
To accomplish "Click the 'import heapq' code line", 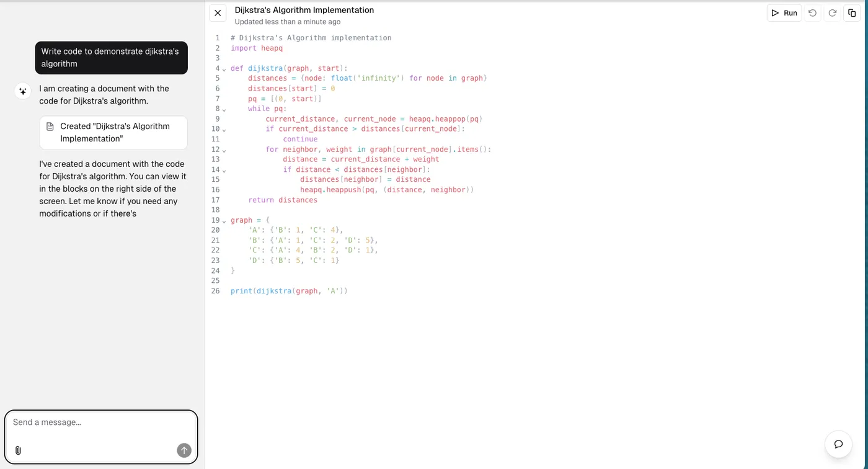I will coord(257,48).
